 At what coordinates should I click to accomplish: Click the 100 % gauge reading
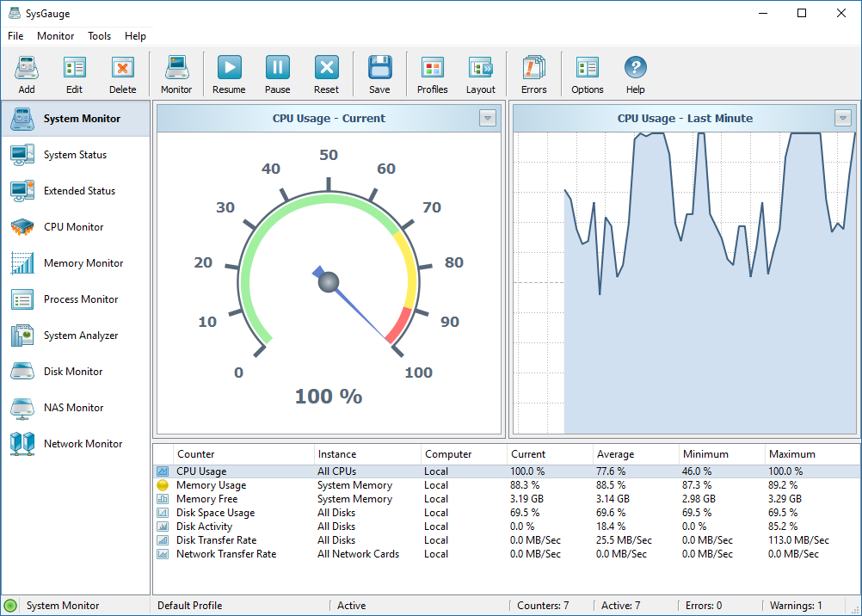pyautogui.click(x=329, y=396)
